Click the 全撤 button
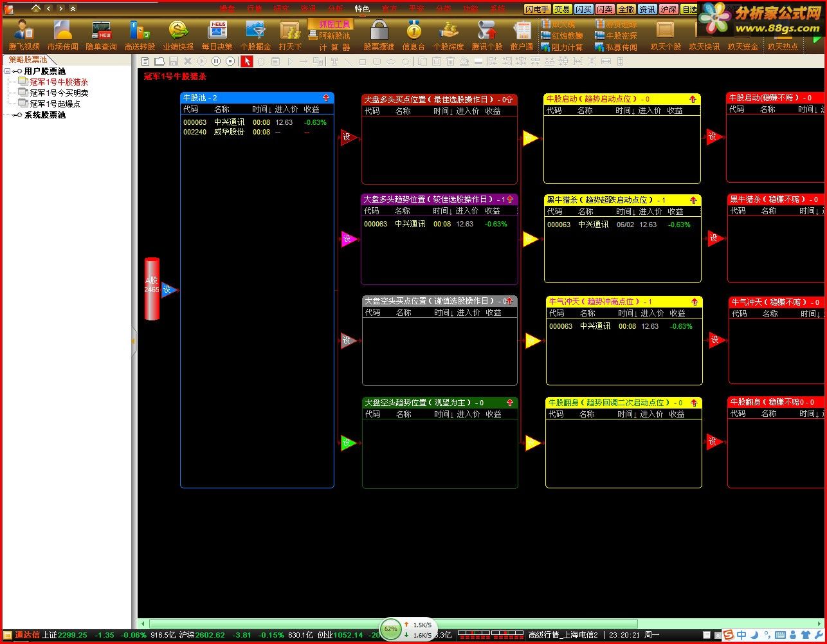The image size is (827, 644). pyautogui.click(x=626, y=10)
